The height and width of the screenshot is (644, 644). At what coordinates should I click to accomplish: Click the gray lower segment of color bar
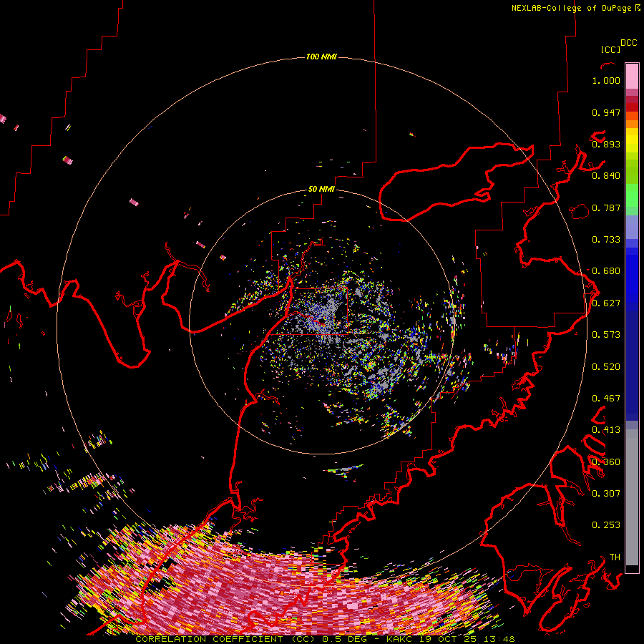click(632, 497)
